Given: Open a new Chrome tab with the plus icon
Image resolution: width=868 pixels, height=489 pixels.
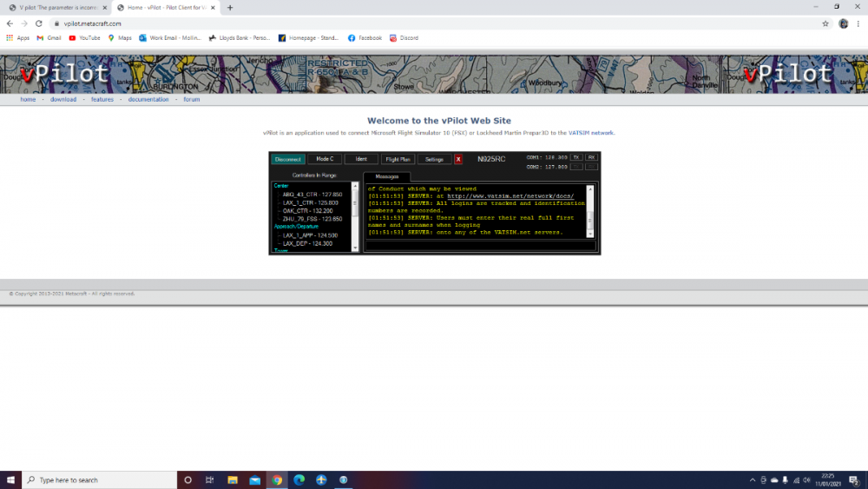Looking at the screenshot, I should click(230, 7).
